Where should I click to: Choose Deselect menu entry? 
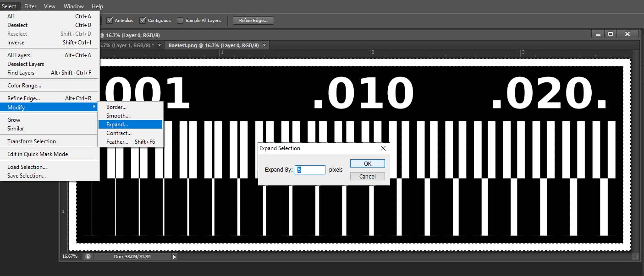(50, 25)
